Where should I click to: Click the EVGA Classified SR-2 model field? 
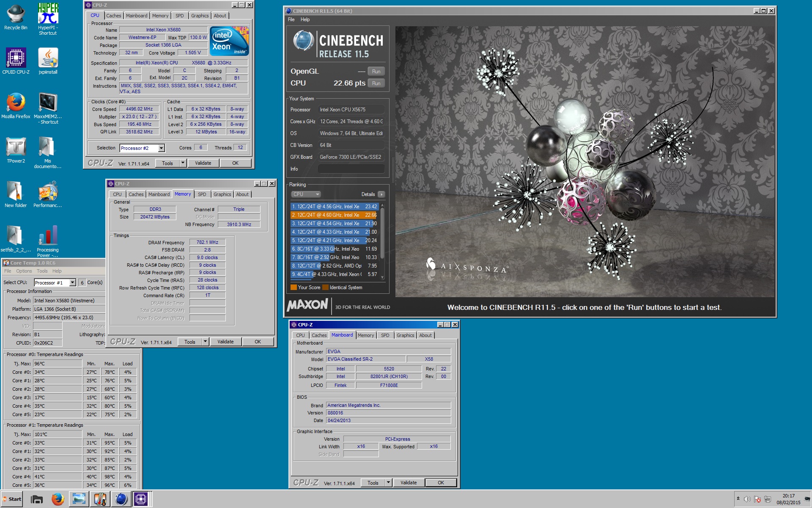(x=366, y=359)
